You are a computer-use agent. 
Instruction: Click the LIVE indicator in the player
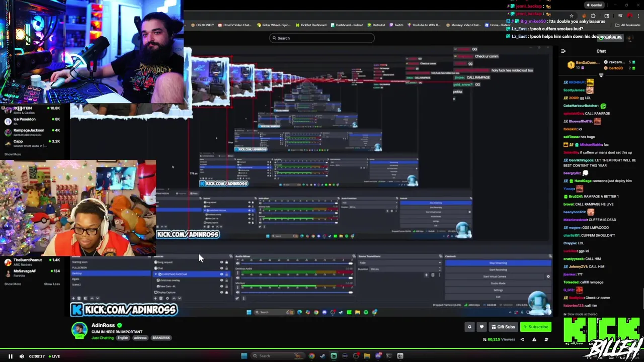(53, 356)
